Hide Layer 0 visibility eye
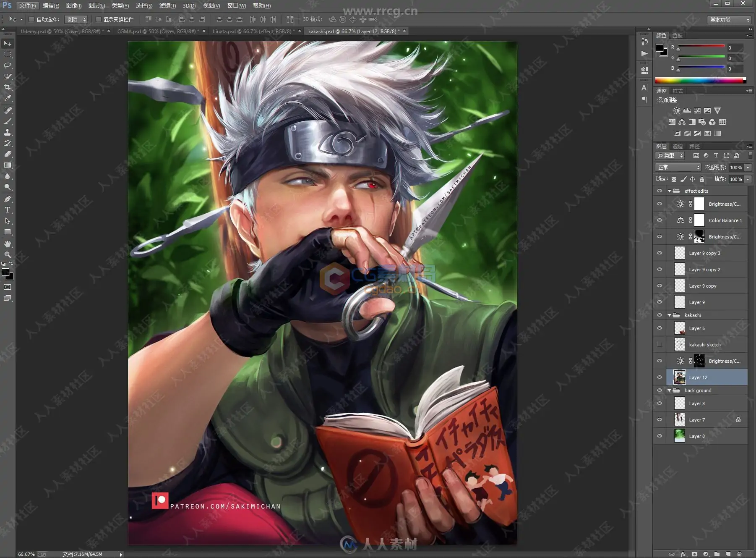Screen dimensions: 756x558 [660, 436]
